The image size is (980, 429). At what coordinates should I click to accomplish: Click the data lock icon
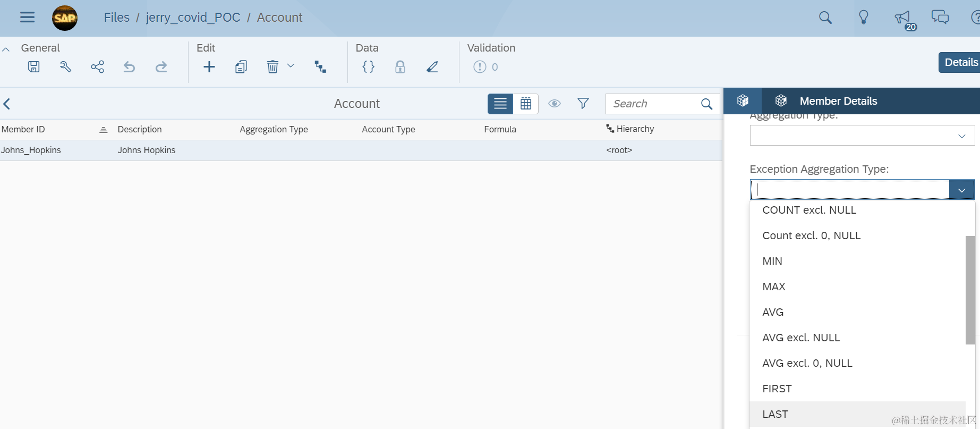click(400, 66)
